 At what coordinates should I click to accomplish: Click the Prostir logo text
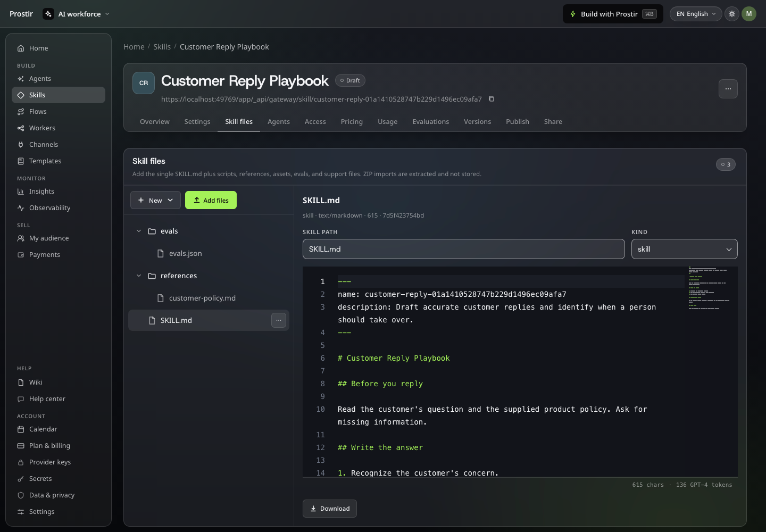(x=21, y=14)
